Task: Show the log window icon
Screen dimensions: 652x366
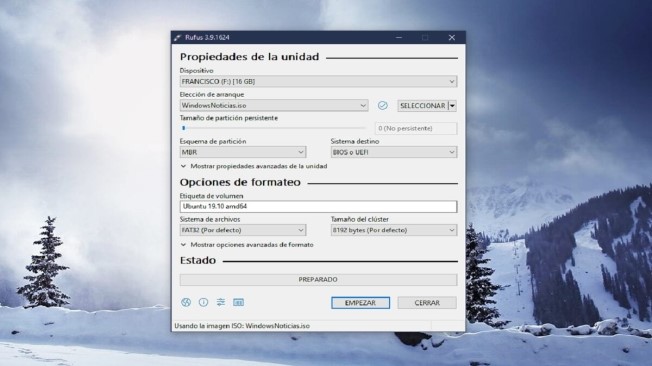Action: (x=239, y=302)
